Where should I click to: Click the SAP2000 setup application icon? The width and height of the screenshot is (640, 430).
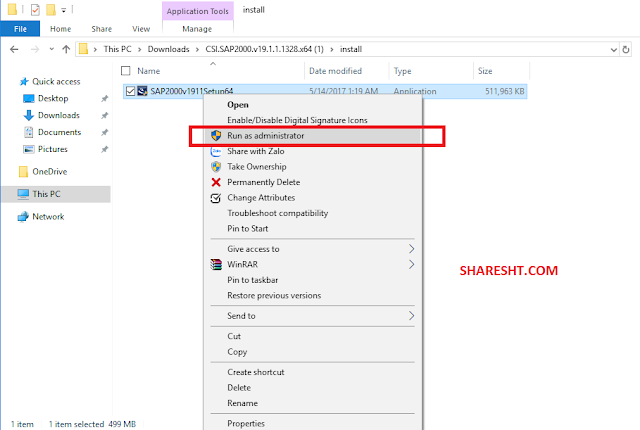click(x=142, y=91)
